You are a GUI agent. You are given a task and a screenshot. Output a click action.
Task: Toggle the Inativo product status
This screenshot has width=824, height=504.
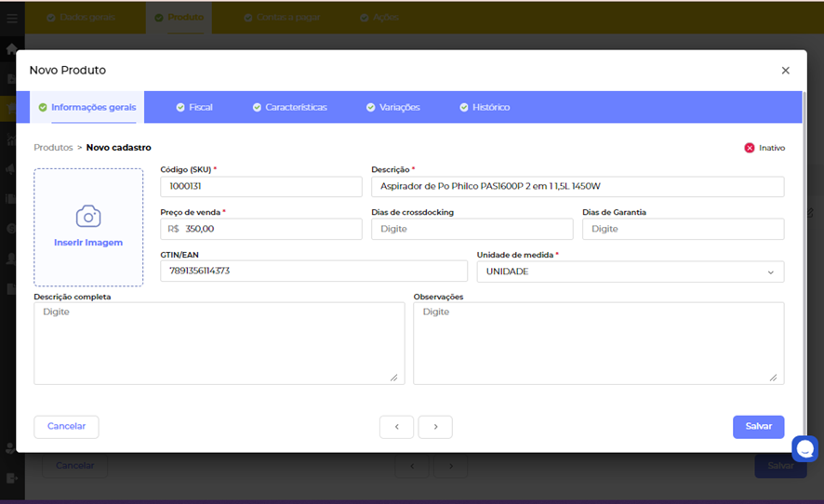pyautogui.click(x=750, y=148)
